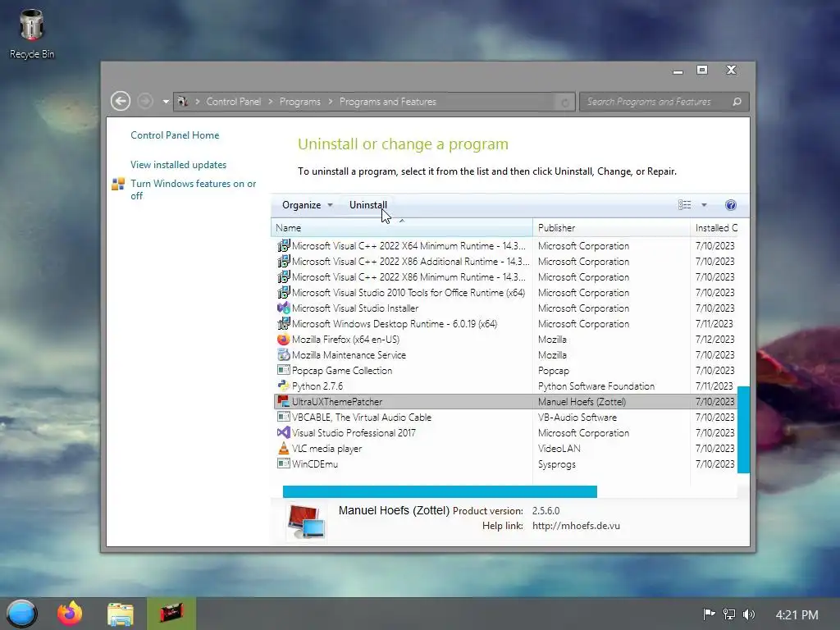This screenshot has height=630, width=840.
Task: Open View installed updates link
Action: click(178, 164)
